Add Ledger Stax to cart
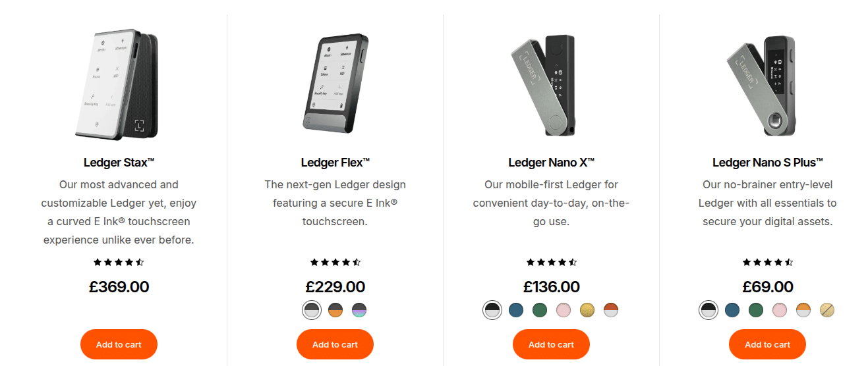The width and height of the screenshot is (868, 366). pos(119,344)
